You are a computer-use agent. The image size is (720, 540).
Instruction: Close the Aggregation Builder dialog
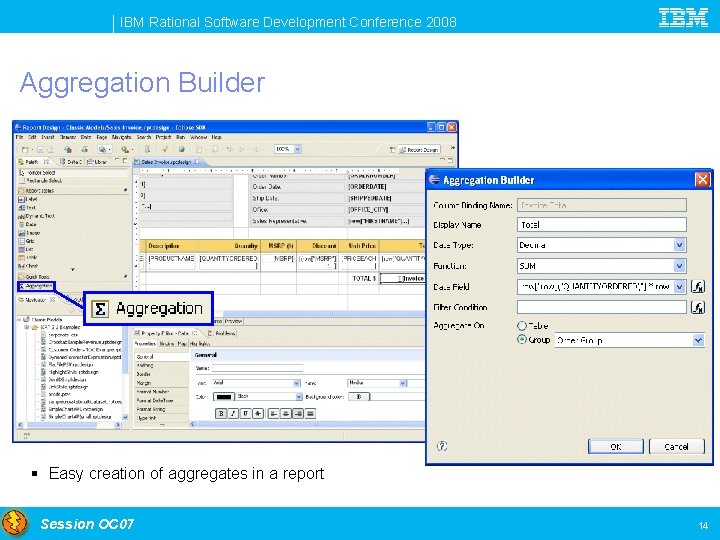tap(702, 180)
